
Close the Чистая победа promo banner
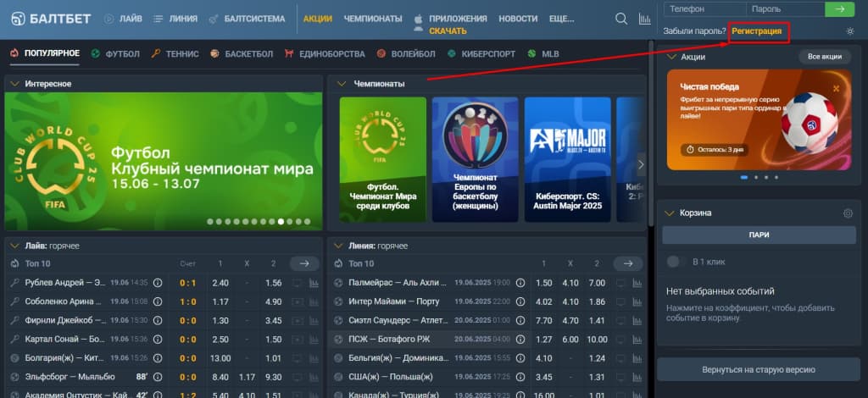coord(836,88)
